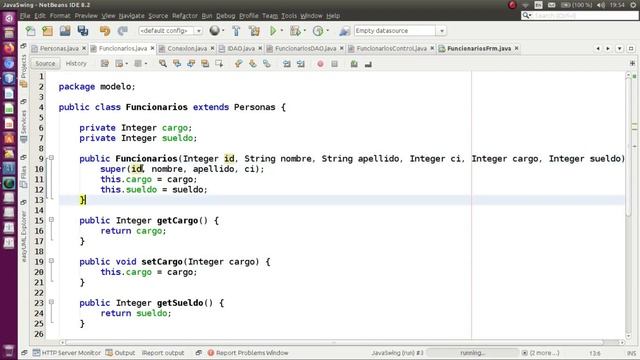This screenshot has height=360, width=640.
Task: Collapse the getCargo method fold at line 15
Action: point(51,220)
